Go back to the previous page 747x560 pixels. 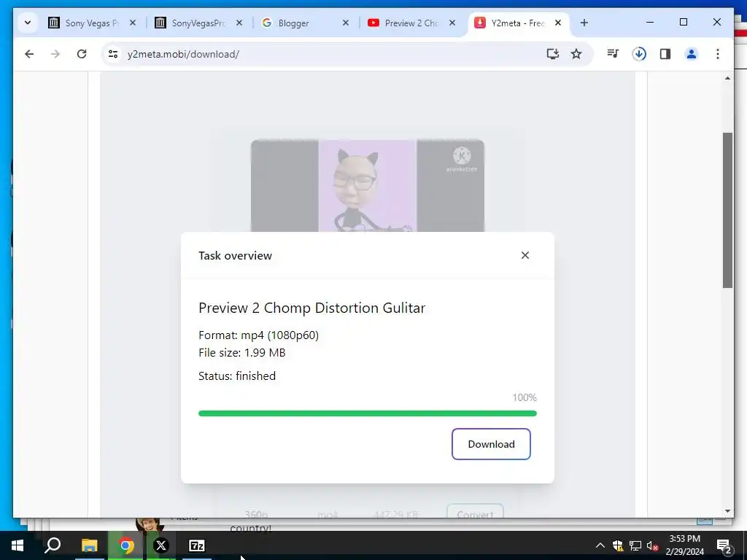click(x=29, y=54)
